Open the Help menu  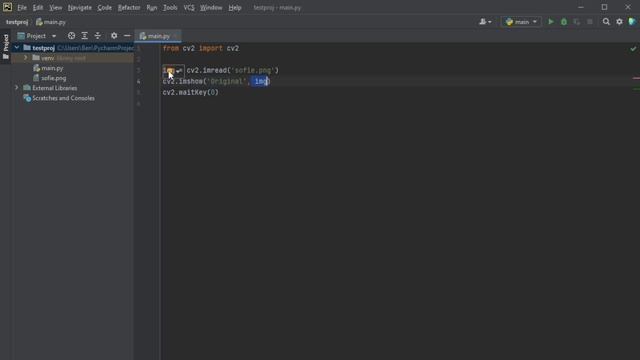tap(235, 7)
